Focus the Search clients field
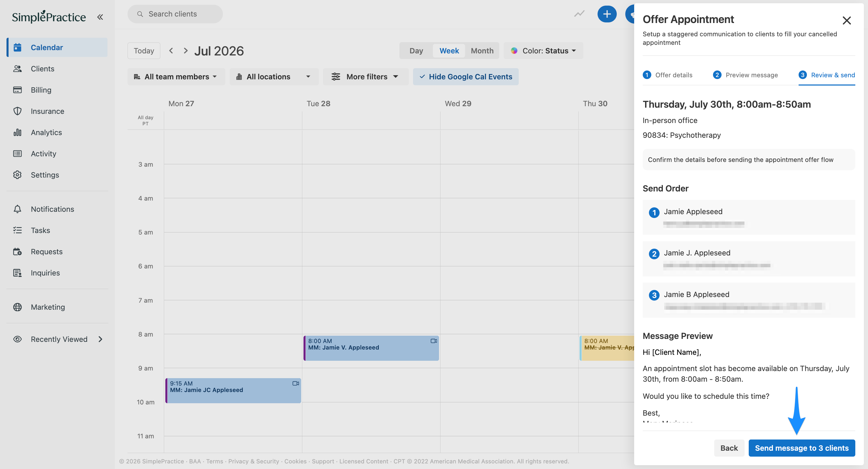This screenshot has width=868, height=469. click(x=175, y=14)
